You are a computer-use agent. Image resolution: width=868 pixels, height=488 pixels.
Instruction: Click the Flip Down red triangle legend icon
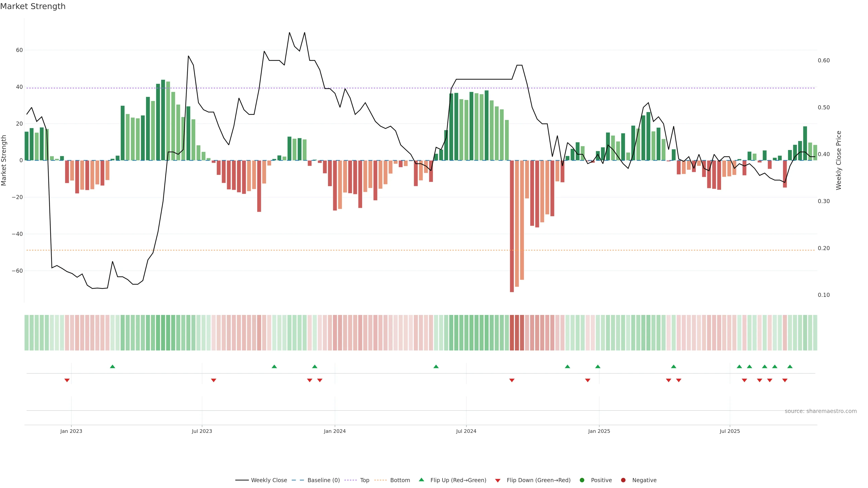coord(498,481)
